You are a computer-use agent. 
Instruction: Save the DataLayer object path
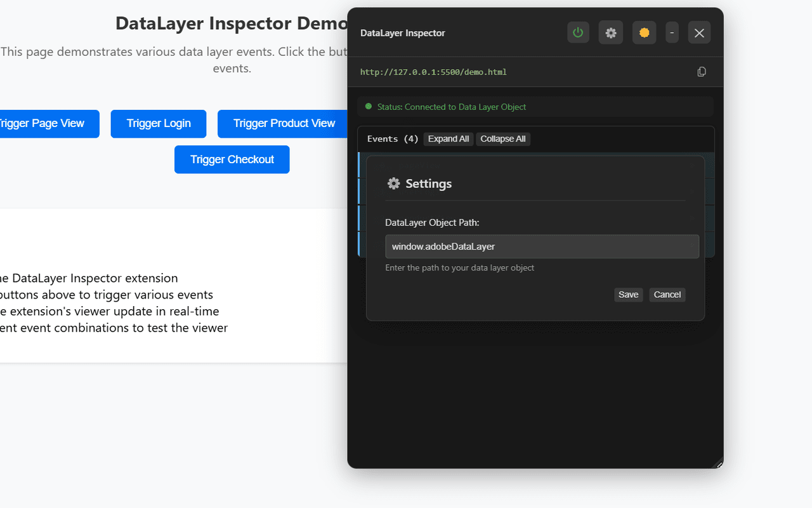click(x=628, y=295)
